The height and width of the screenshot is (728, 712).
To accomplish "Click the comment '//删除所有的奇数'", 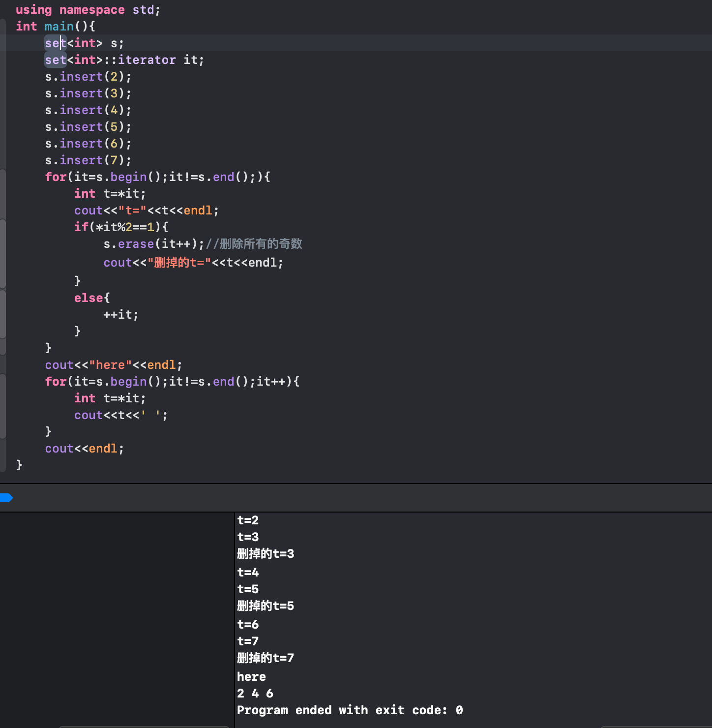I will point(254,244).
